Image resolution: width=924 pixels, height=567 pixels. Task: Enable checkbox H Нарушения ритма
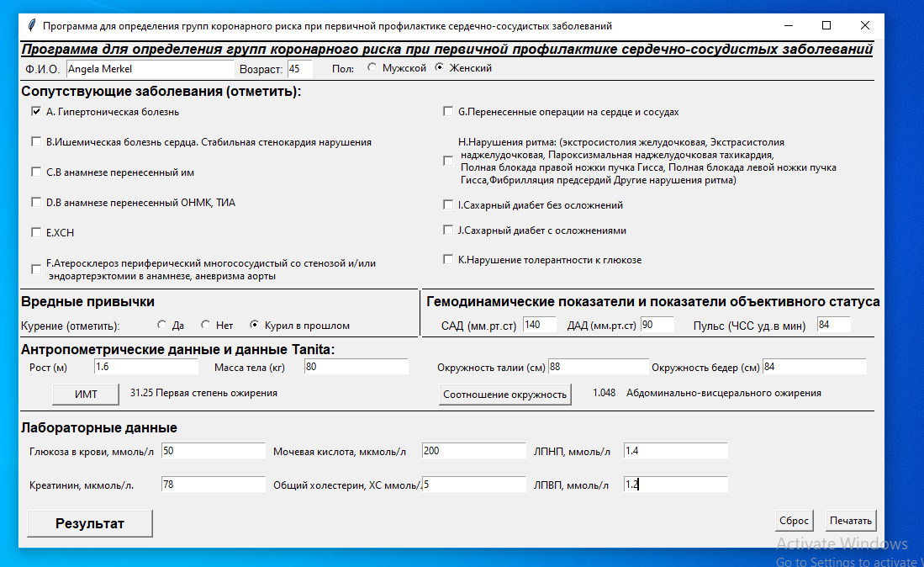(448, 161)
